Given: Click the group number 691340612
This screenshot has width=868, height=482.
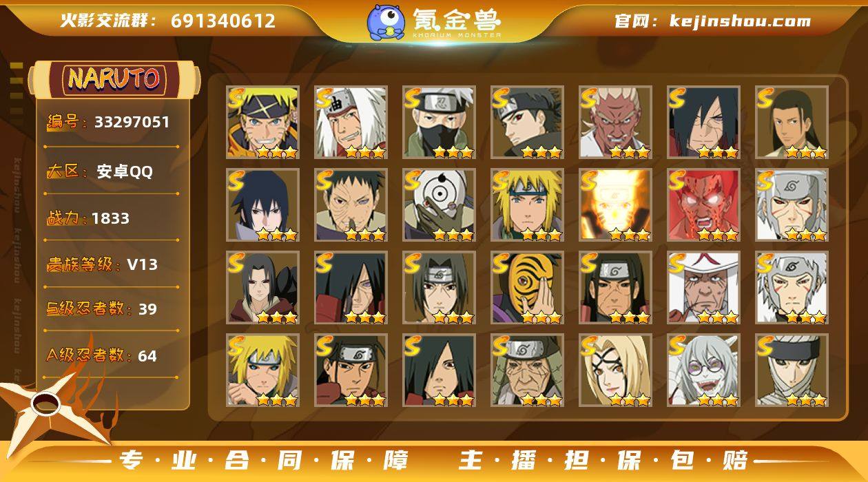Looking at the screenshot, I should [x=223, y=21].
